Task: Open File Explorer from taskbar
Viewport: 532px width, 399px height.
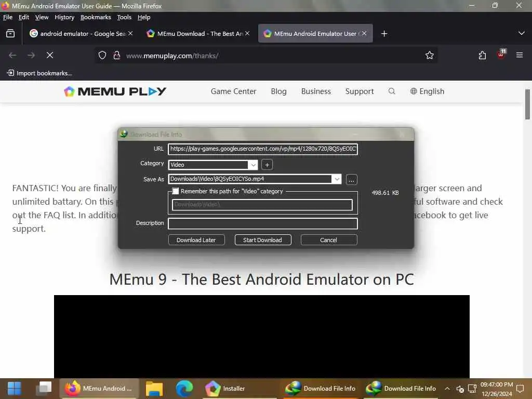Action: coord(154,389)
